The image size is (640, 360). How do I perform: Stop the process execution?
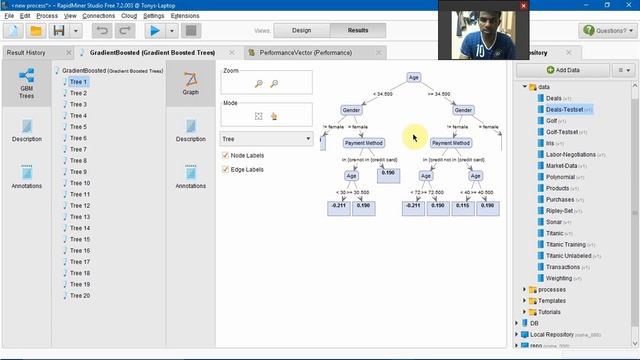pos(191,31)
